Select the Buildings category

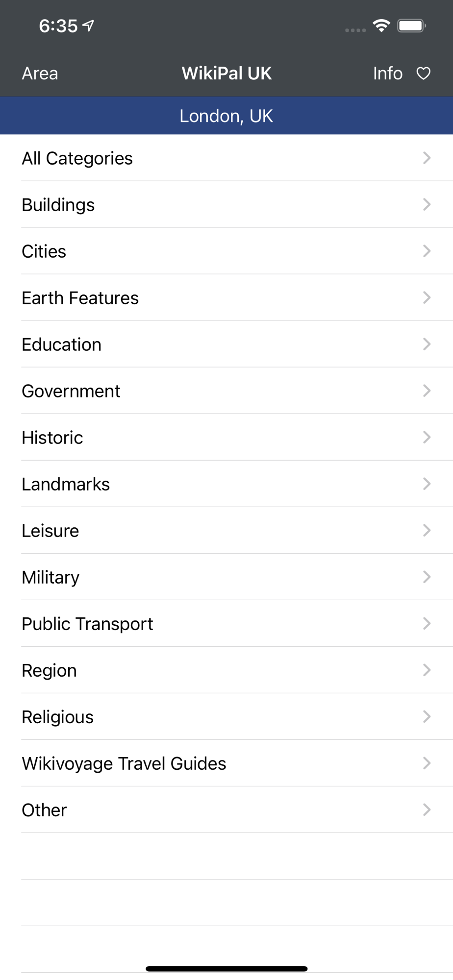226,204
